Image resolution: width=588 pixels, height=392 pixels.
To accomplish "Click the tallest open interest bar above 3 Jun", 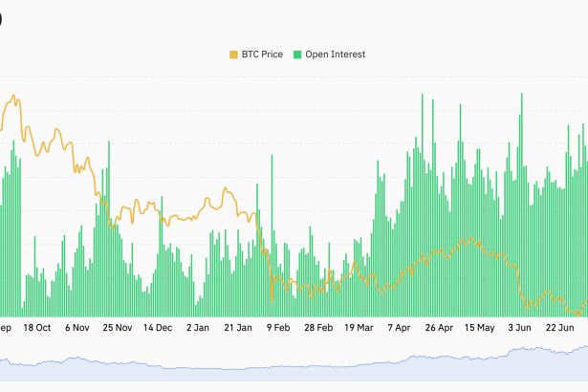I will pyautogui.click(x=522, y=205).
